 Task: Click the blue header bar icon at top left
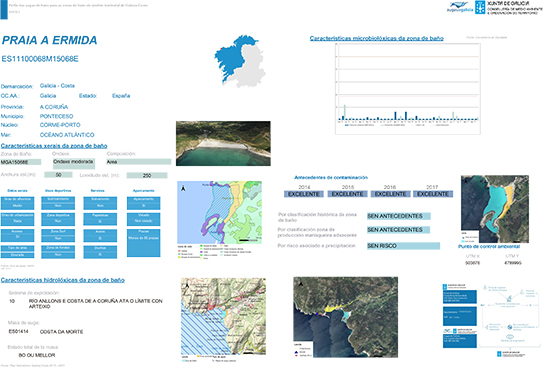click(x=4, y=9)
